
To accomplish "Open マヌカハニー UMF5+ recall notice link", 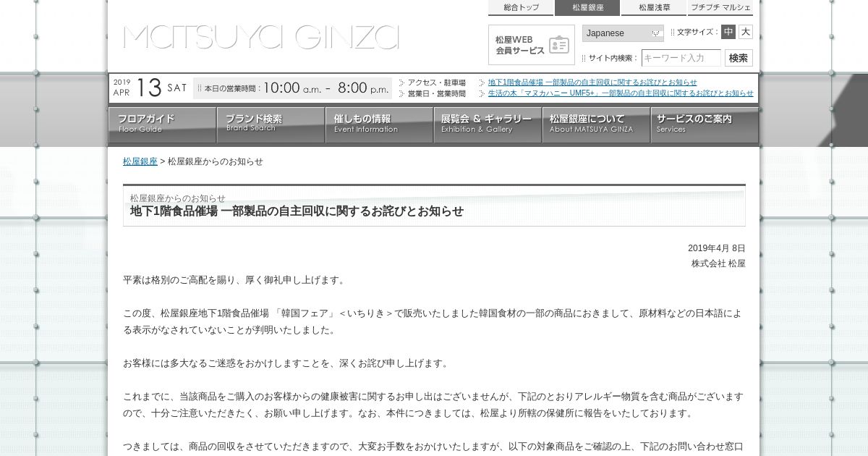I will (621, 93).
